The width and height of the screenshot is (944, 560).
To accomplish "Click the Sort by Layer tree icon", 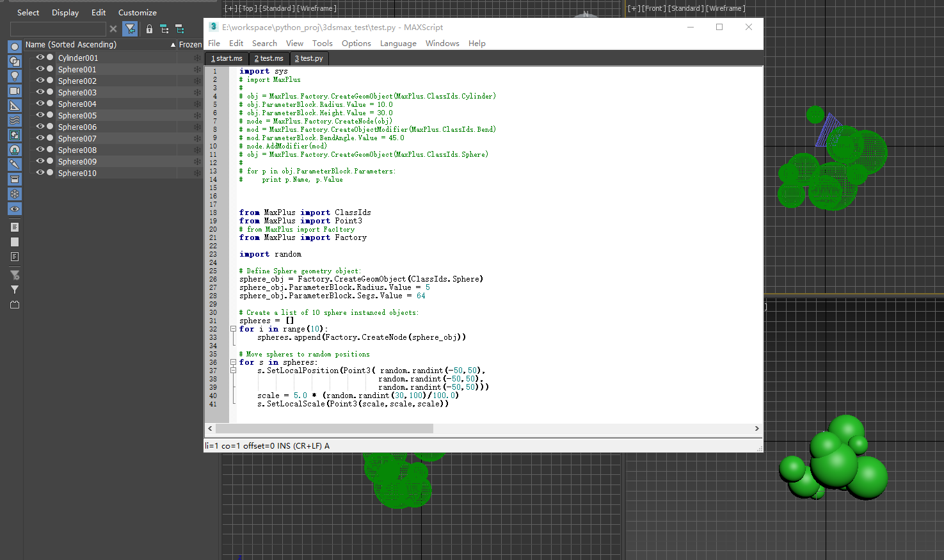I will [x=180, y=29].
